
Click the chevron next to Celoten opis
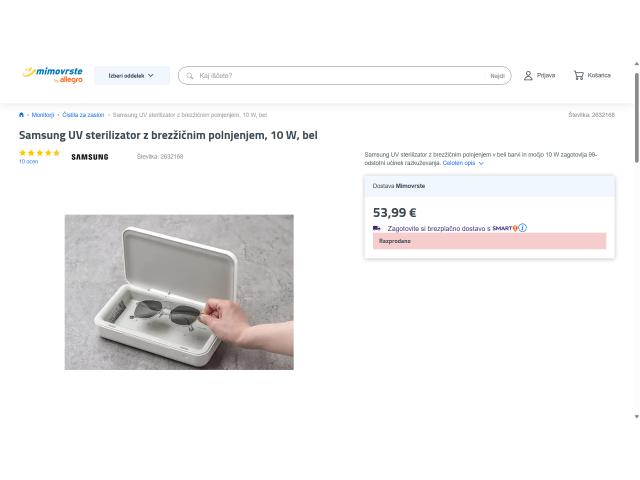[481, 163]
